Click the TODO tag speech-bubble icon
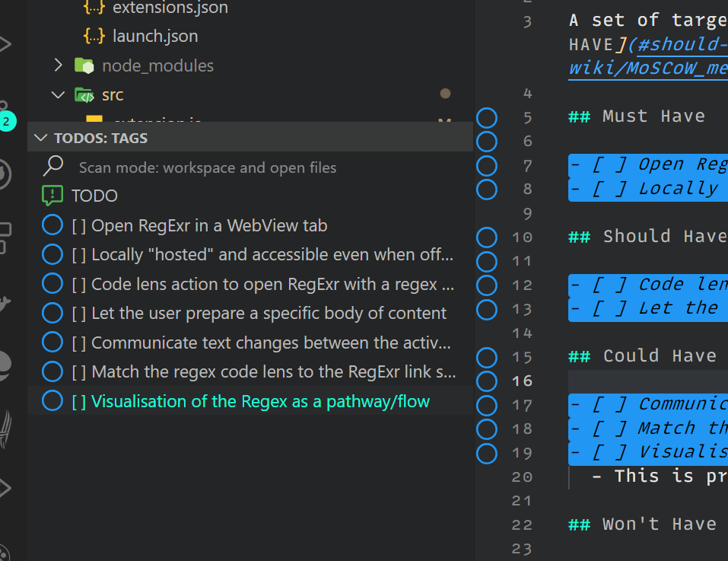 [52, 196]
